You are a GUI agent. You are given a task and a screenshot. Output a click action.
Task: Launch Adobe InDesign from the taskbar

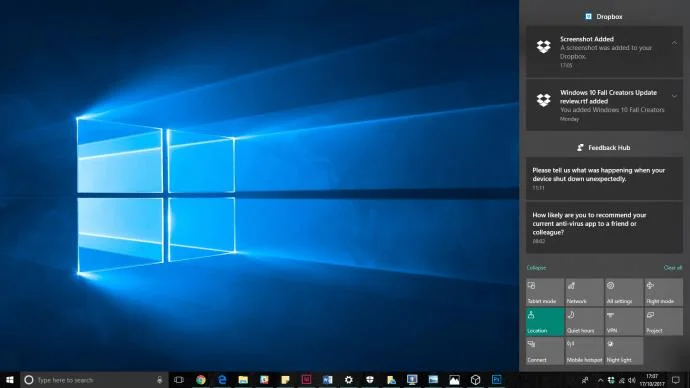pyautogui.click(x=306, y=380)
